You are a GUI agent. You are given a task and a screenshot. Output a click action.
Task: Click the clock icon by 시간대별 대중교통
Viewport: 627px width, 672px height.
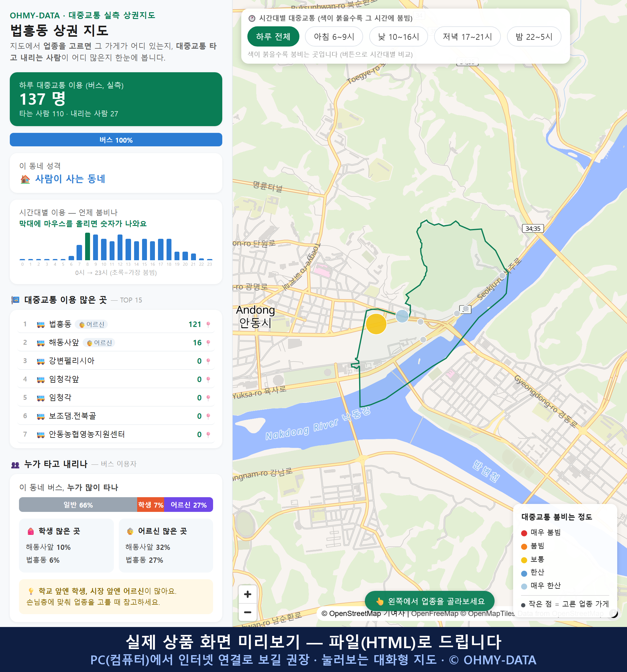(x=252, y=18)
